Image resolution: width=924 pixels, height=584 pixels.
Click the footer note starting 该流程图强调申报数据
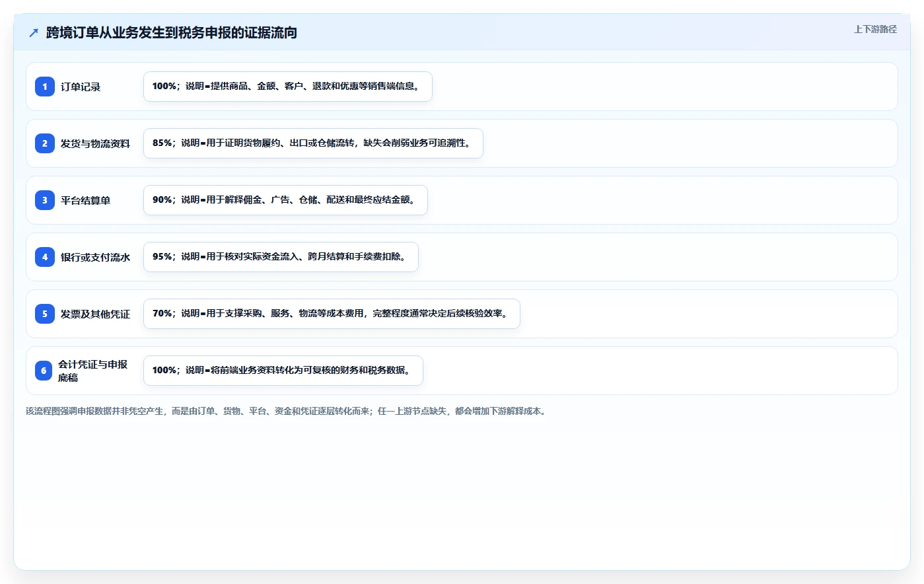click(x=287, y=411)
